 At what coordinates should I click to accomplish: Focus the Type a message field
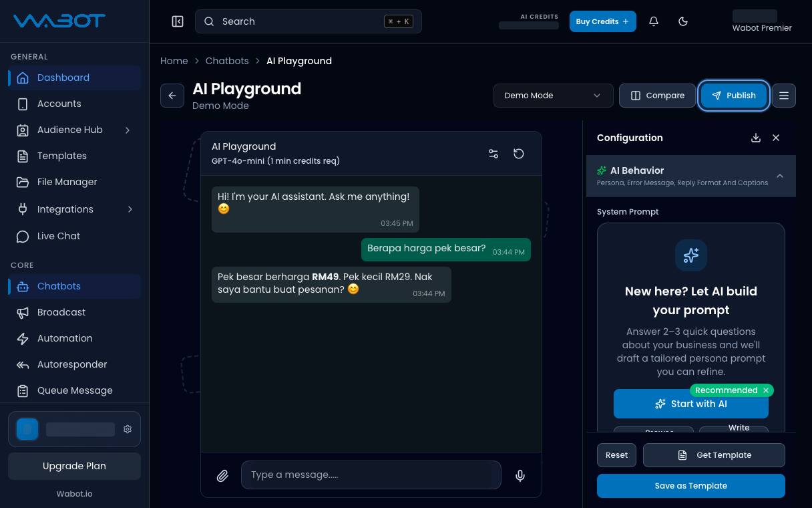371,475
